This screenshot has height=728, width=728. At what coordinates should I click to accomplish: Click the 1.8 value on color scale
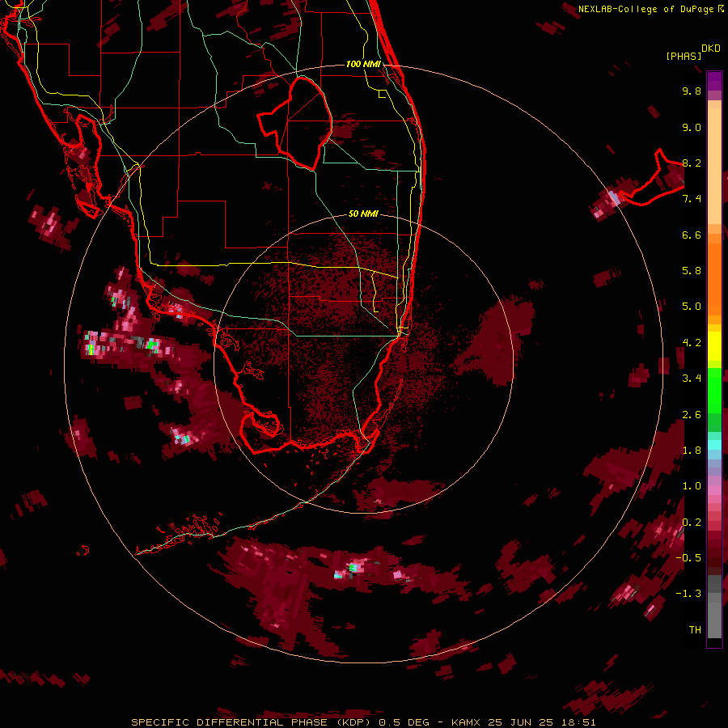[x=692, y=451]
